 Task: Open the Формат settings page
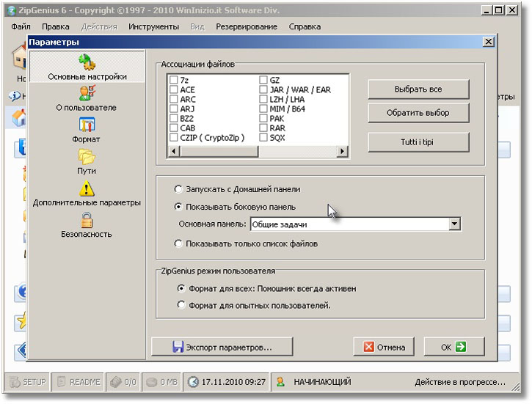pyautogui.click(x=86, y=131)
